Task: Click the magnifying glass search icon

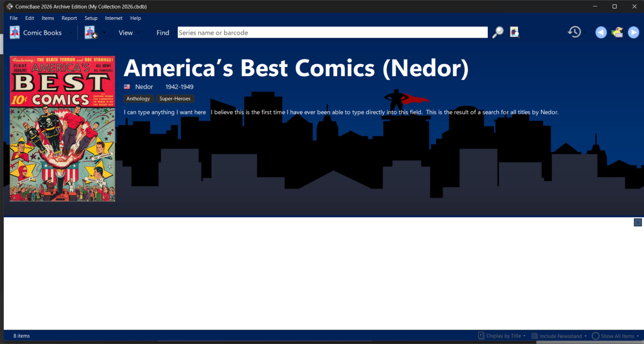Action: point(498,32)
